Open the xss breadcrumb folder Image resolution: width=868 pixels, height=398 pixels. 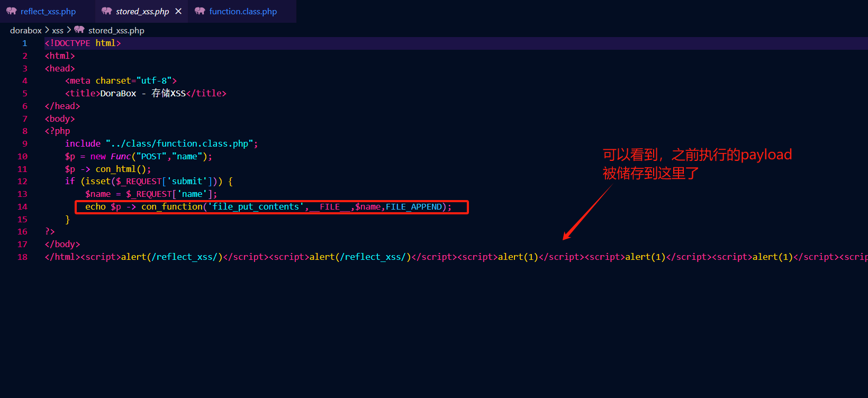point(58,30)
